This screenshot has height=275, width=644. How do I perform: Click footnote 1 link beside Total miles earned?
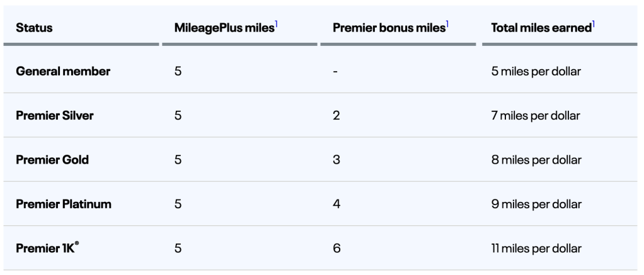point(594,24)
